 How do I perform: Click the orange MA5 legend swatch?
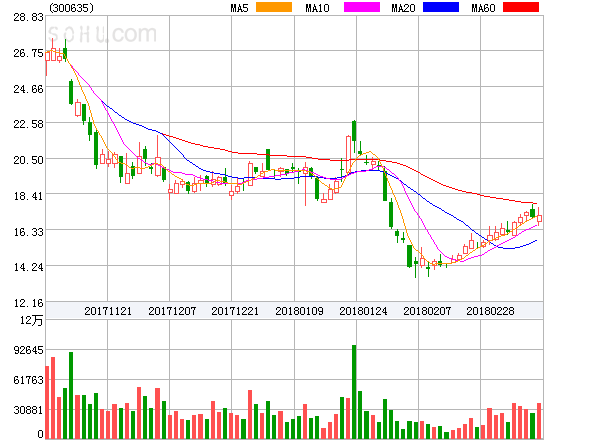(274, 7)
